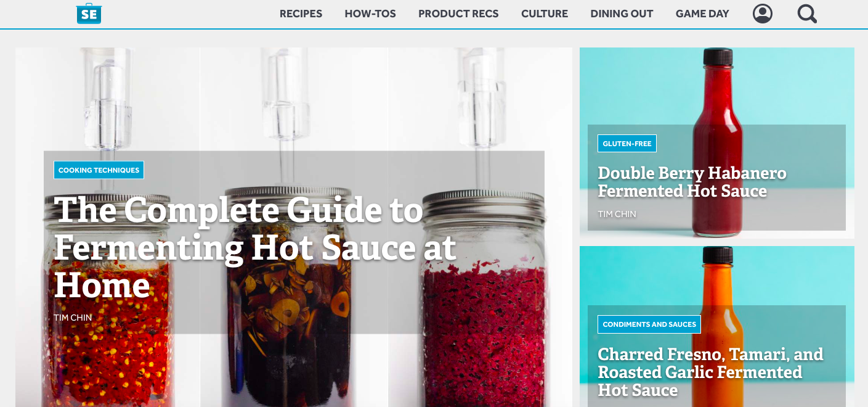868x407 pixels.
Task: Select the Cooking Techniques category tag
Action: [99, 170]
